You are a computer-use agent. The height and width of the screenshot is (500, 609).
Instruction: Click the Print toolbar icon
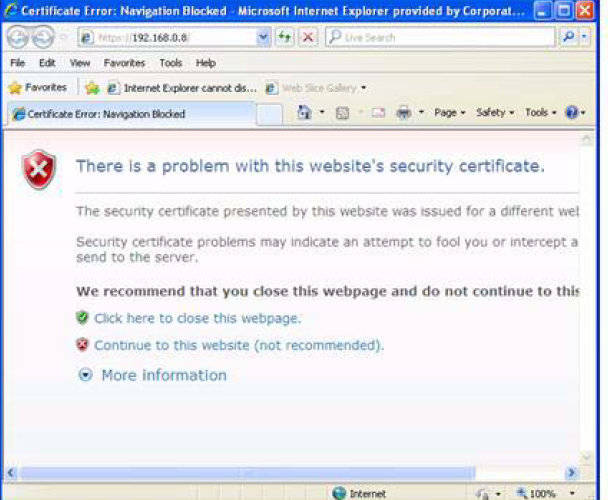[404, 113]
